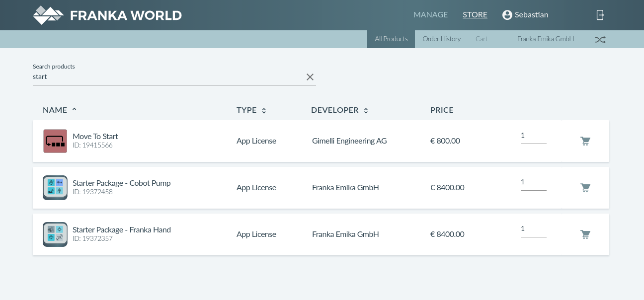Open the Cart tab
This screenshot has height=300, width=644.
[x=482, y=39]
